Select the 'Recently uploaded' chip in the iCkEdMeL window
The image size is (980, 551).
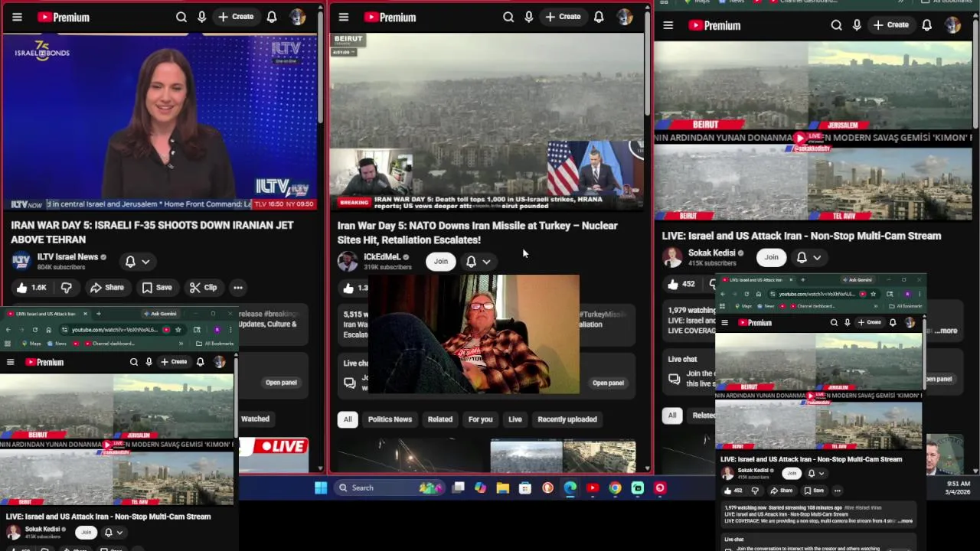tap(567, 419)
